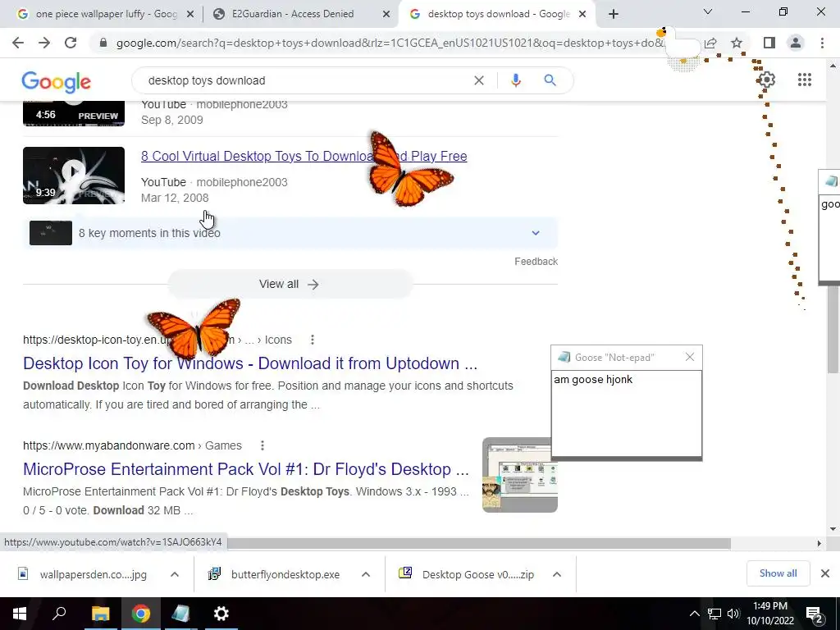This screenshot has height=630, width=840.
Task: Open options for the desktop-icon-toy result
Action: (x=313, y=340)
